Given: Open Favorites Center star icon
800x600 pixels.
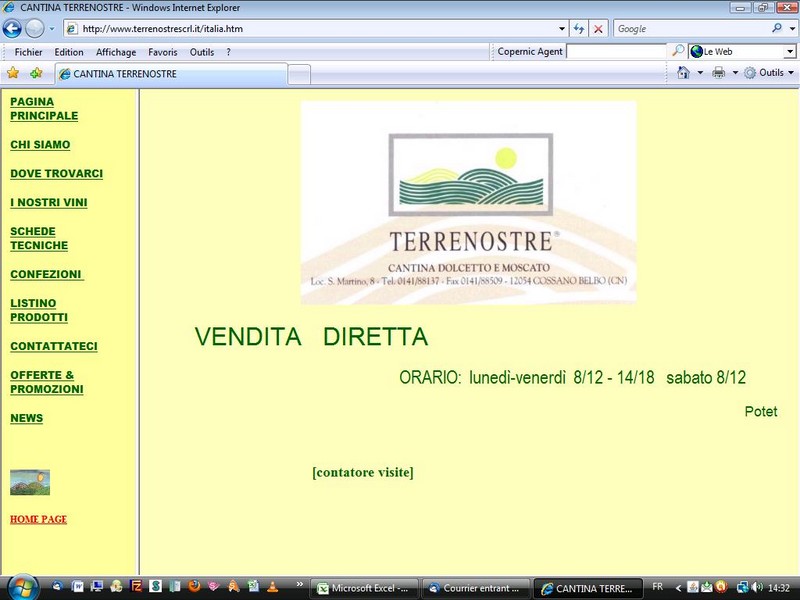Looking at the screenshot, I should click(x=13, y=73).
